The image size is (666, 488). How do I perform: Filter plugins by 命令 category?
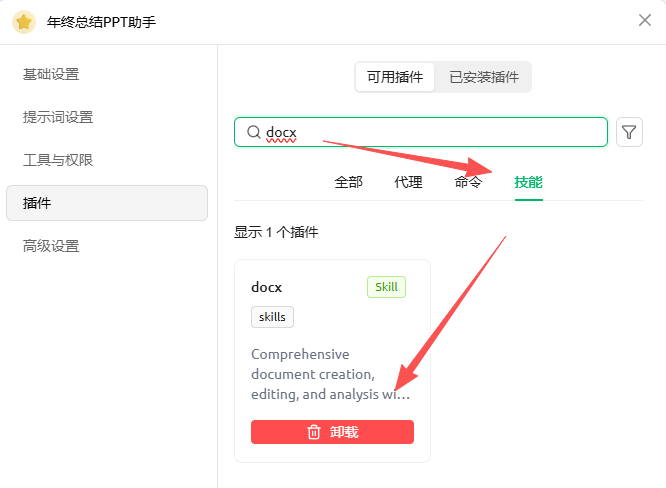(x=468, y=182)
